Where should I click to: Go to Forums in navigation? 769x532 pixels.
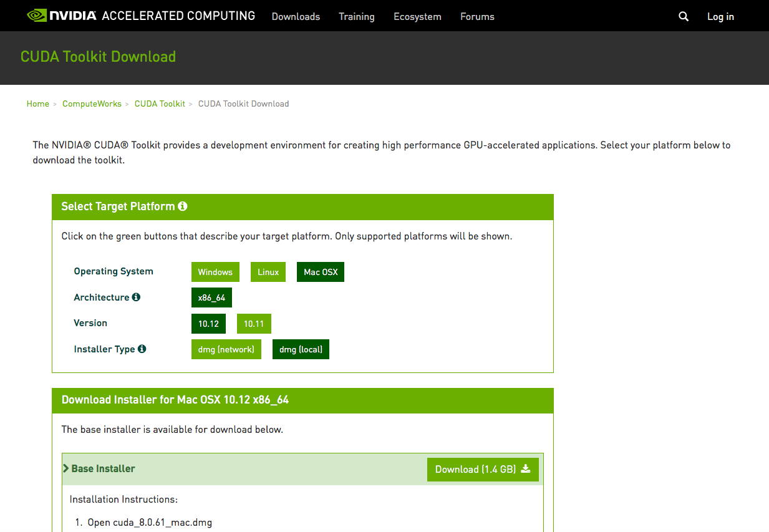pos(477,17)
